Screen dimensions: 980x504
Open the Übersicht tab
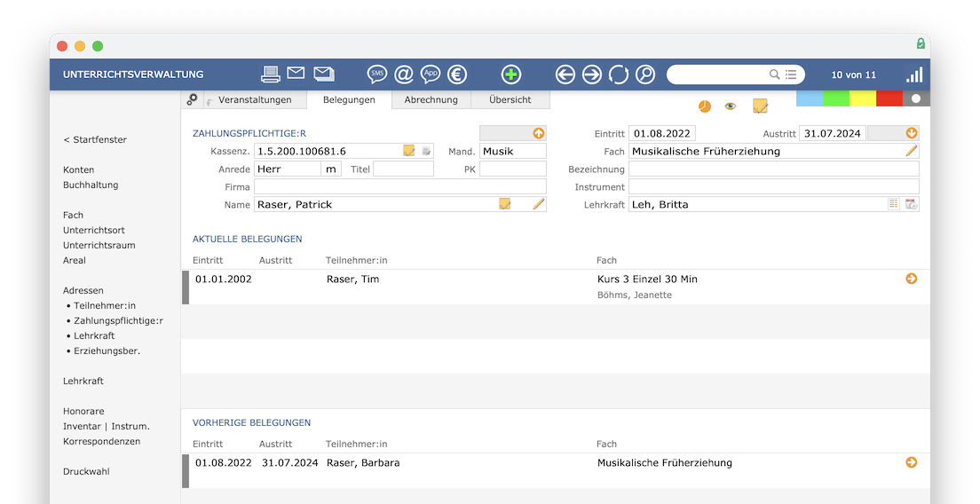[x=510, y=100]
